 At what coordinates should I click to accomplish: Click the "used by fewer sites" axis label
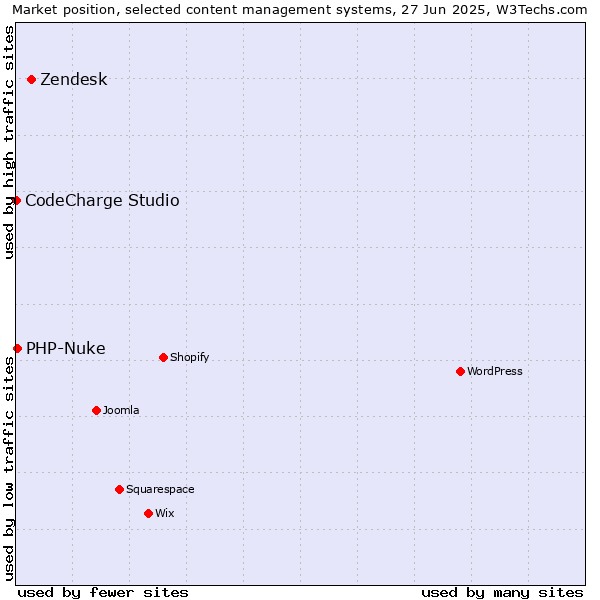[103, 593]
